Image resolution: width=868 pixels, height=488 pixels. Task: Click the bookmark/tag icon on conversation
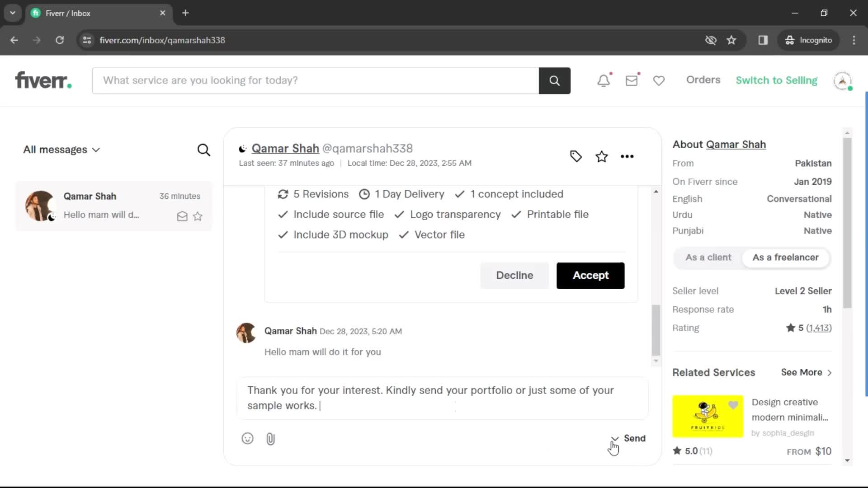[576, 157]
